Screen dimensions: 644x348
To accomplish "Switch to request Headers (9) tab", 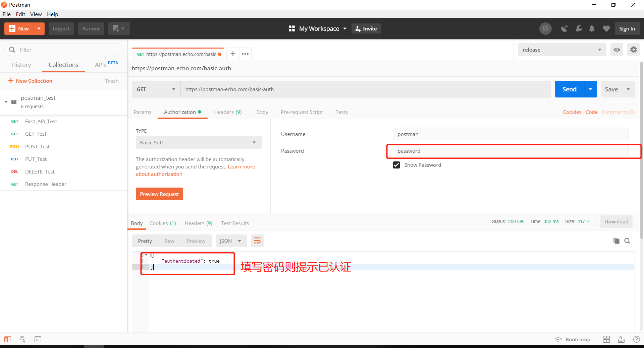I will [x=228, y=112].
